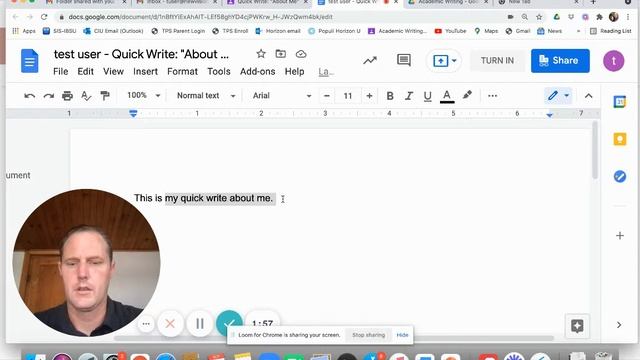Open the Insert menu
Screen dimensions: 640x360
coord(145,71)
